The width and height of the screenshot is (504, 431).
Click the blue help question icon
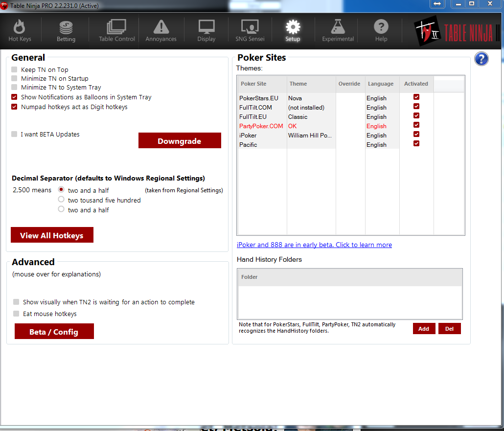pyautogui.click(x=481, y=59)
